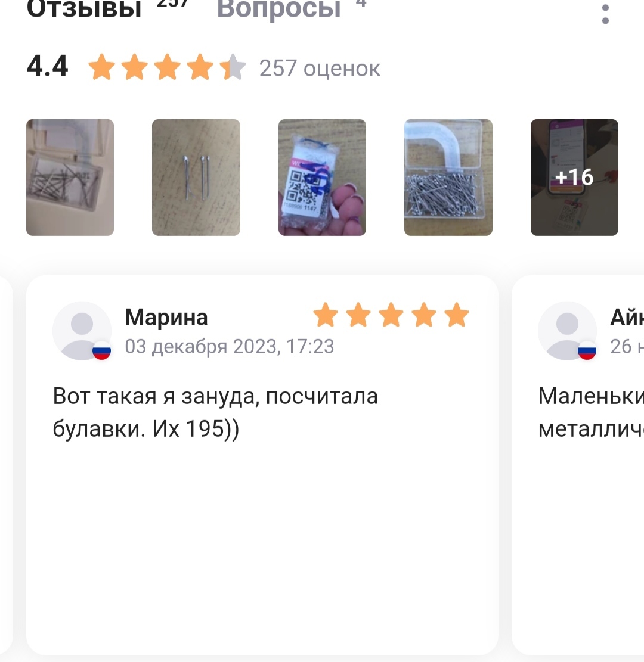Screen dimensions: 644x662
Task: Tap the Russian flag badge on Марина's avatar
Action: coord(101,350)
